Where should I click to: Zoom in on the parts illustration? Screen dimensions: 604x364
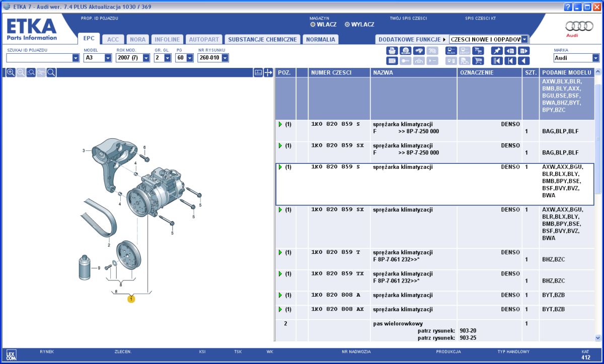point(11,72)
